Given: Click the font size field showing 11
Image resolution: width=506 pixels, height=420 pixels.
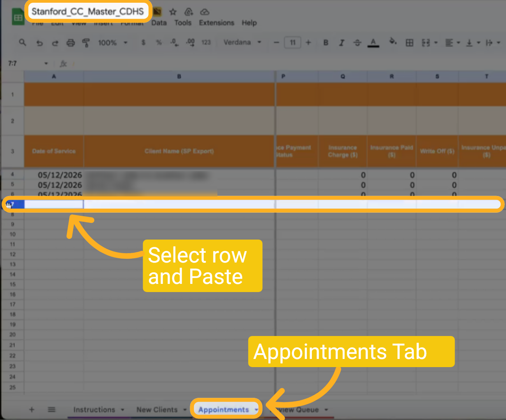Looking at the screenshot, I should tap(292, 42).
